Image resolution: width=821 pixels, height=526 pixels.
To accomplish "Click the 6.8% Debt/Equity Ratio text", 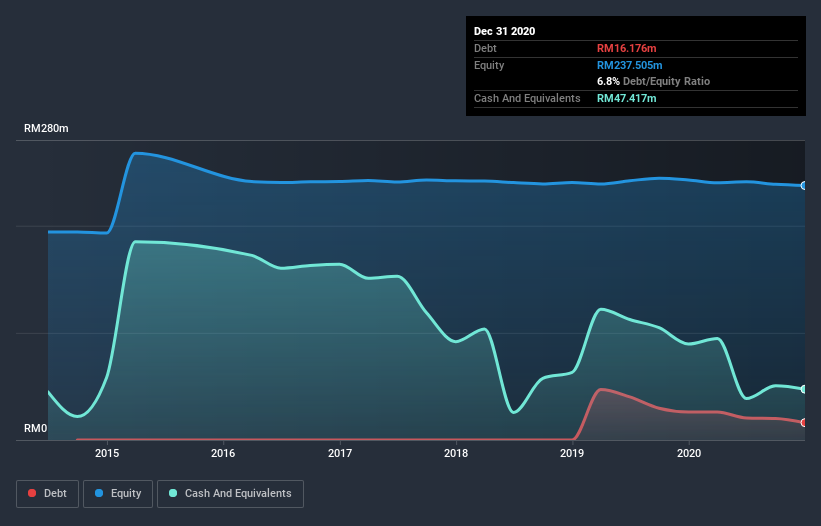I will (x=653, y=81).
